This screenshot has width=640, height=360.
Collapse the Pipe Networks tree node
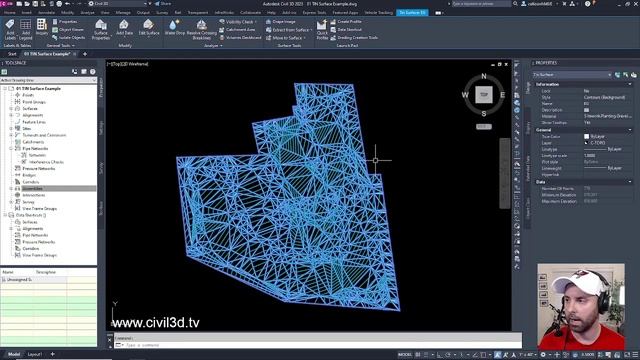coord(11,149)
